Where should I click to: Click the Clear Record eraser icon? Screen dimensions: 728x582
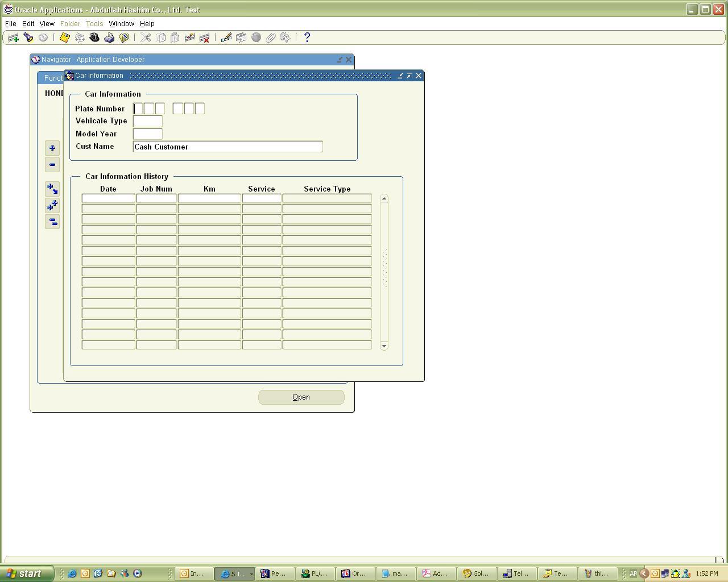pos(189,38)
